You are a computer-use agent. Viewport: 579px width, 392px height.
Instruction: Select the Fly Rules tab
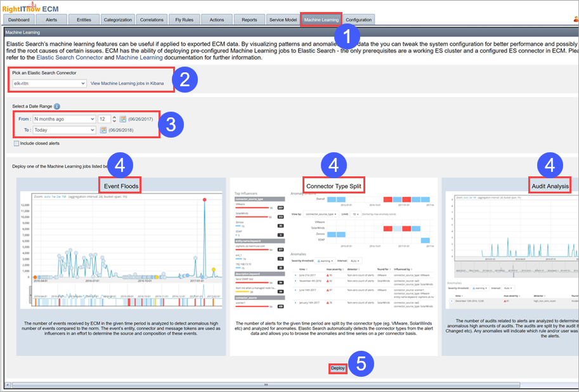coord(185,20)
